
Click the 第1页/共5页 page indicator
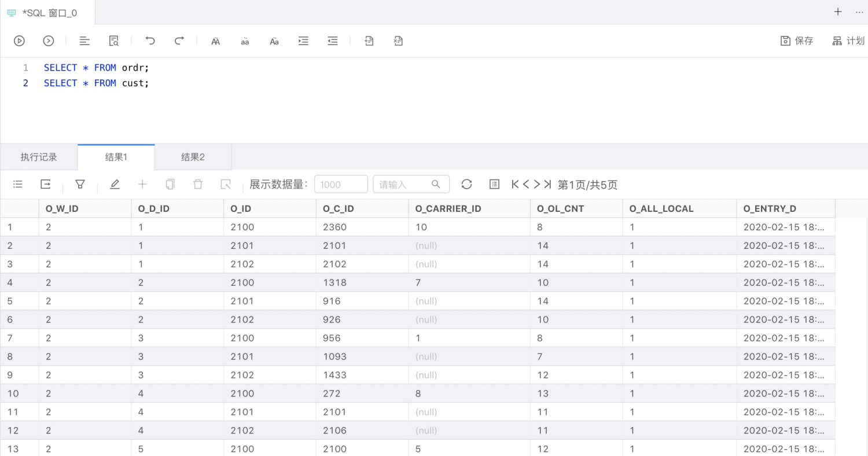point(587,185)
